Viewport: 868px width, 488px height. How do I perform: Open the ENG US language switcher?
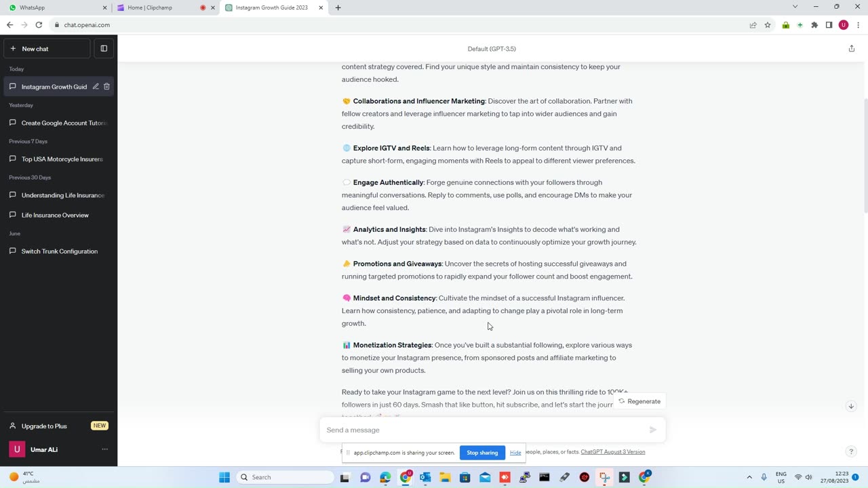(x=781, y=477)
